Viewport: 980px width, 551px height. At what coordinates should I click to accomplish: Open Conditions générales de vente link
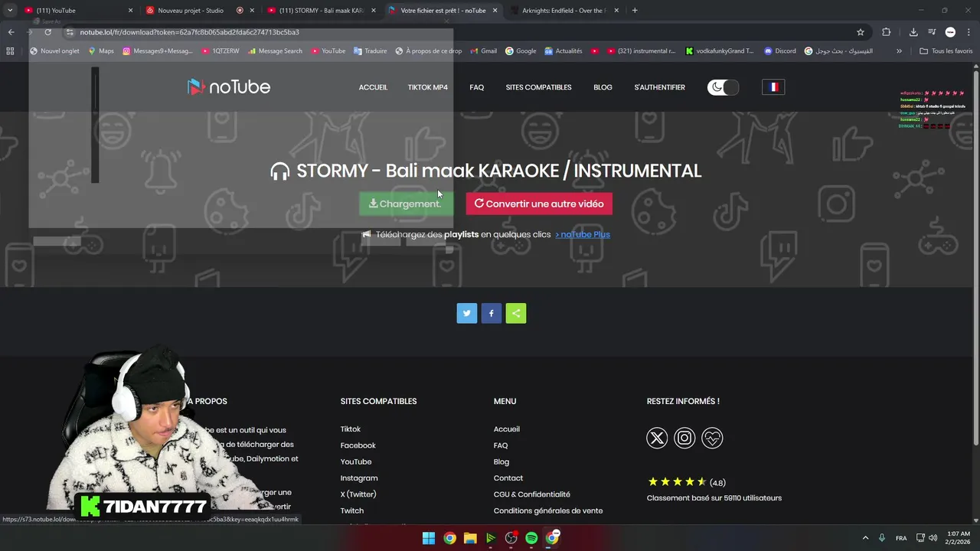pos(548,510)
